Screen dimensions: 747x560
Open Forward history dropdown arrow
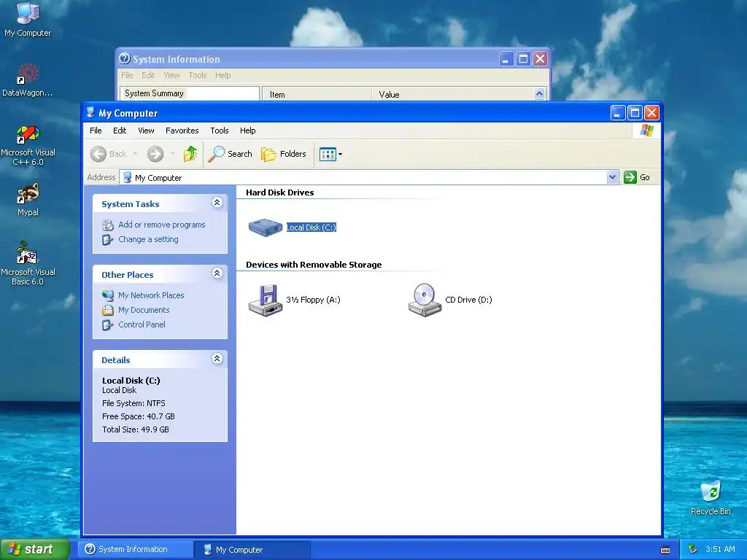pyautogui.click(x=172, y=154)
